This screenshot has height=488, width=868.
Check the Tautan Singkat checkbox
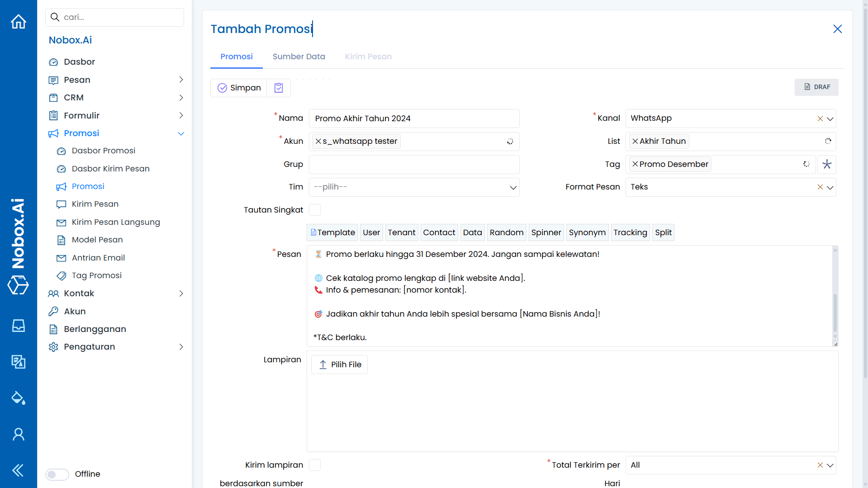(x=315, y=210)
